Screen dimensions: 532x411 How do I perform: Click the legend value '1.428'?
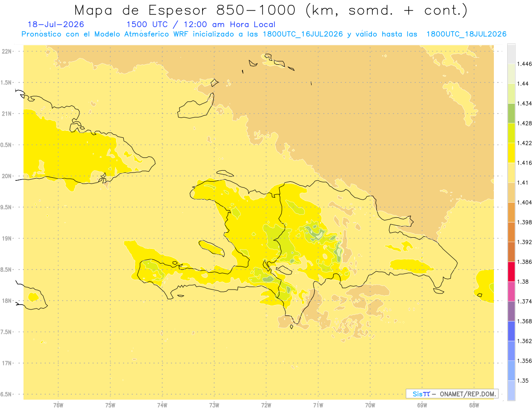click(x=524, y=123)
